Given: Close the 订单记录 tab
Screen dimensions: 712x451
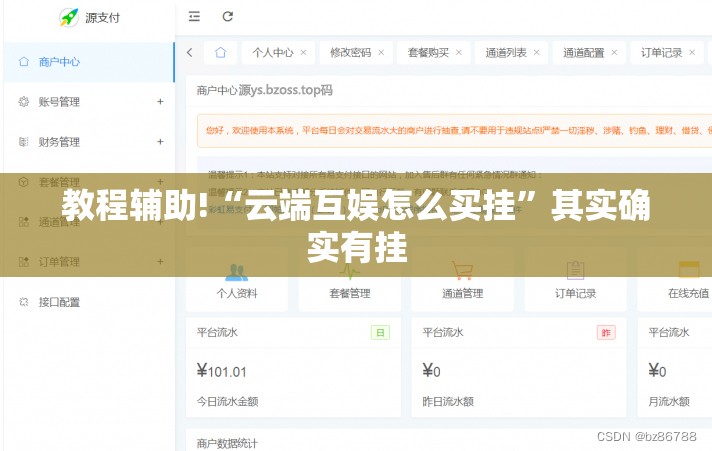Looking at the screenshot, I should tap(692, 53).
